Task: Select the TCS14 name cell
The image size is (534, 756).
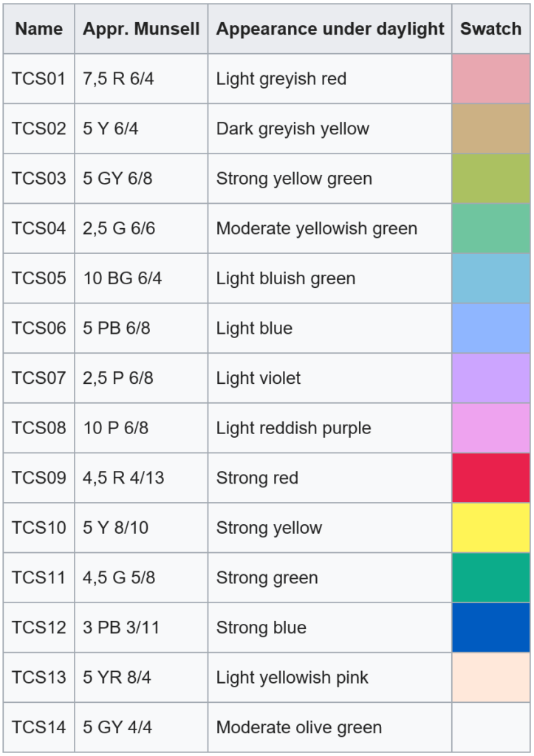Action: tap(39, 727)
